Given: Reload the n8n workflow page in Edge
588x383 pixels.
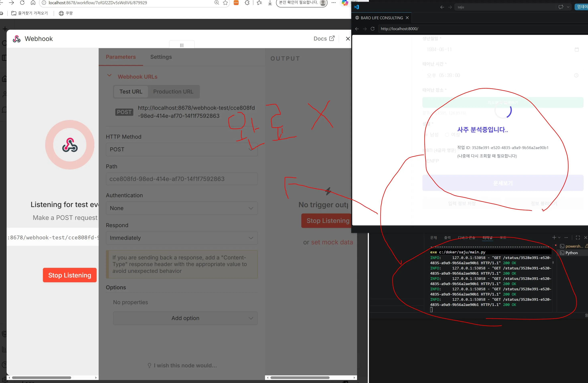Looking at the screenshot, I should click(22, 3).
